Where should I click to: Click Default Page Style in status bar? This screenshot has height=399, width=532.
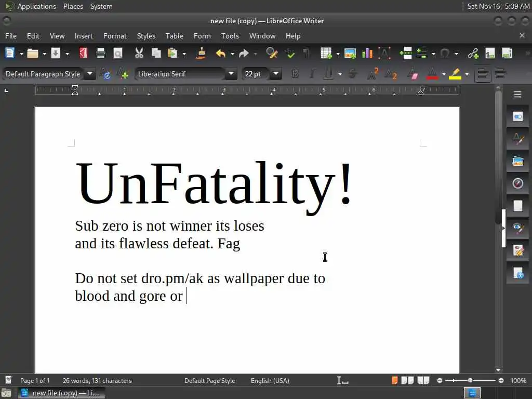(210, 381)
